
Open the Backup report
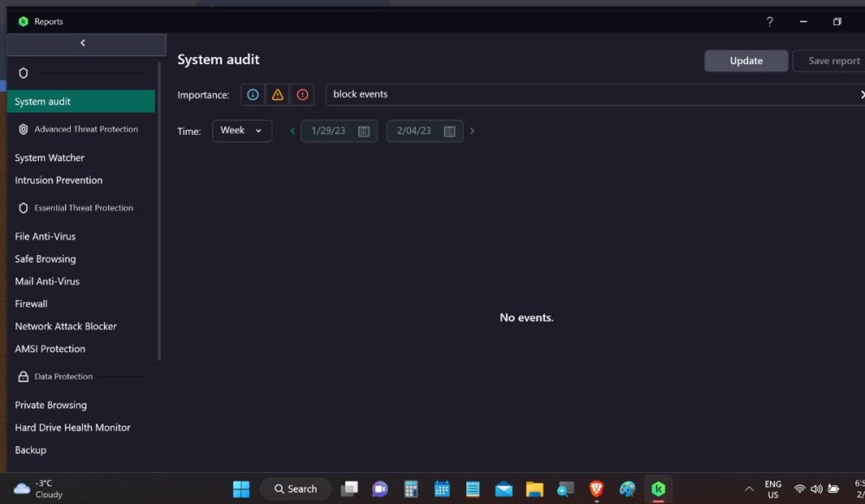(x=30, y=450)
